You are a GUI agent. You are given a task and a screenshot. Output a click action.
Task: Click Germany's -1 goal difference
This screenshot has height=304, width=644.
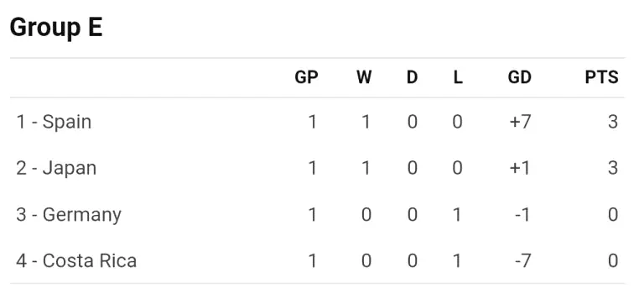[522, 215]
